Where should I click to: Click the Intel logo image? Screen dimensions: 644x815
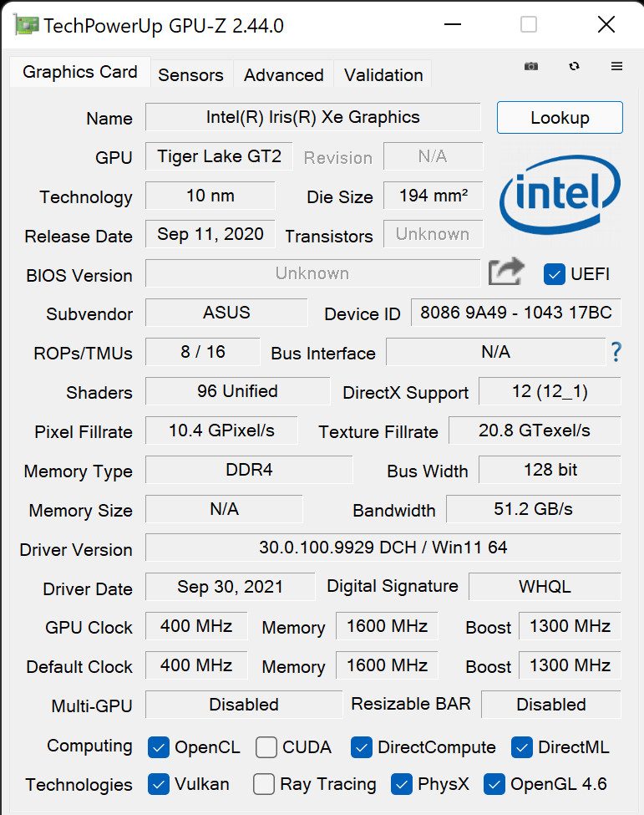coord(560,195)
